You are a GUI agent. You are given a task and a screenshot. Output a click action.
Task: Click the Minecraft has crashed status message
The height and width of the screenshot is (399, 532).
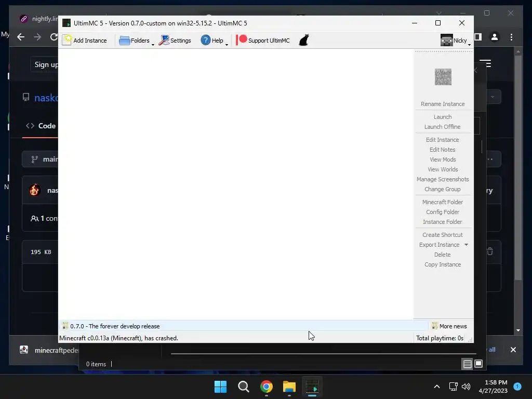[119, 338]
